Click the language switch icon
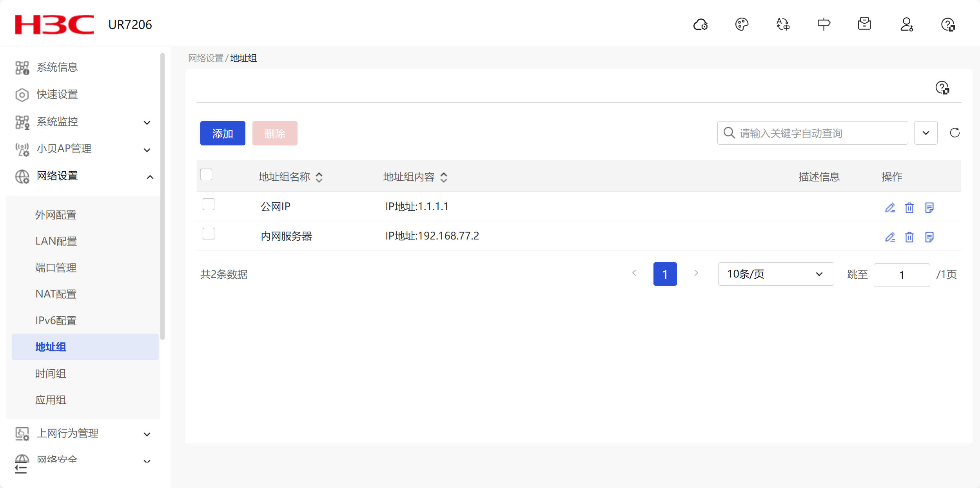980x488 pixels. pos(783,25)
